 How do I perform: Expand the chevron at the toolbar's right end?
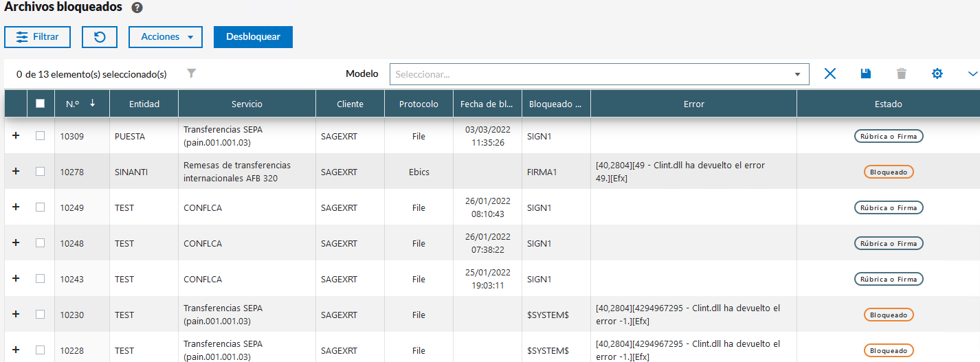coord(972,73)
